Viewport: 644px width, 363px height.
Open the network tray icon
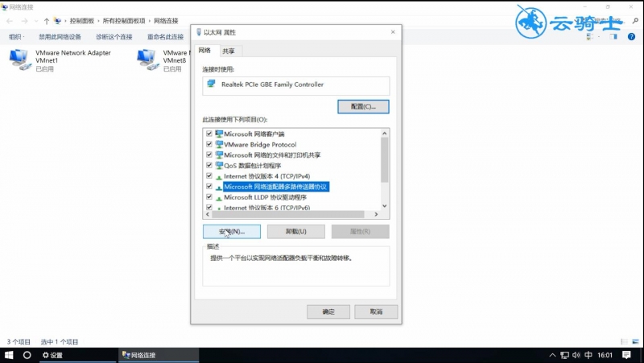tap(565, 355)
